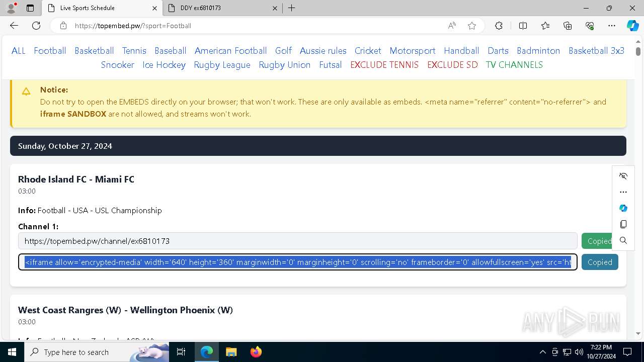The width and height of the screenshot is (644, 362).
Task: Open Tab actions menu
Action: (30, 8)
